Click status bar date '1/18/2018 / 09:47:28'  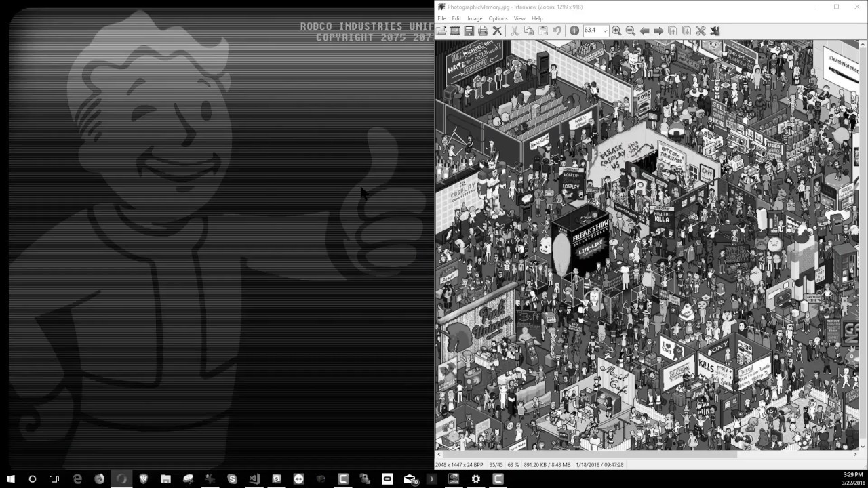point(599,465)
